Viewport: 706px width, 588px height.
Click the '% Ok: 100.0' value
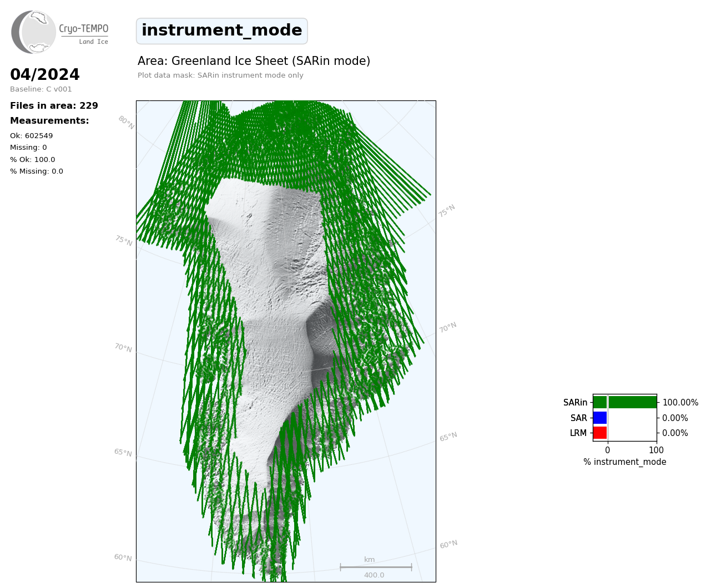click(33, 160)
